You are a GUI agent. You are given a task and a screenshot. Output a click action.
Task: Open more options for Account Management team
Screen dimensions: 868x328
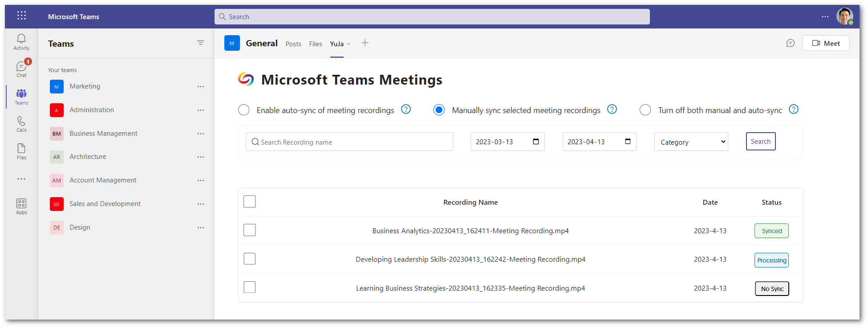201,180
